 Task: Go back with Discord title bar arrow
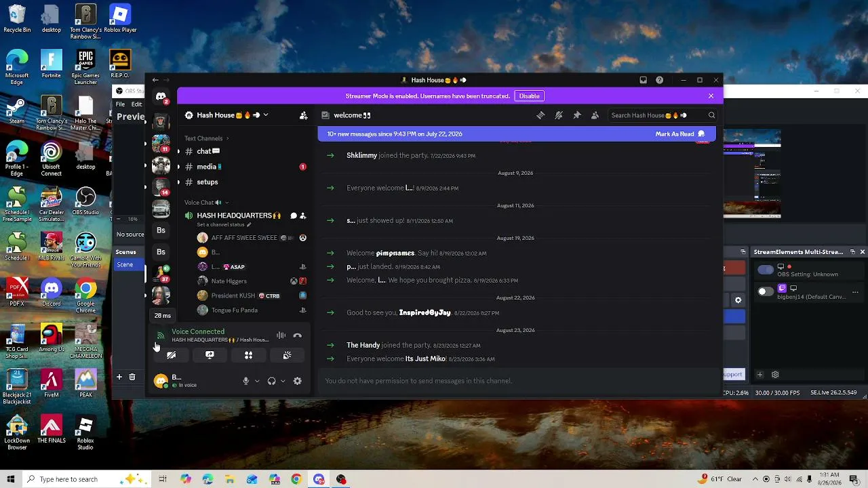pyautogui.click(x=155, y=80)
